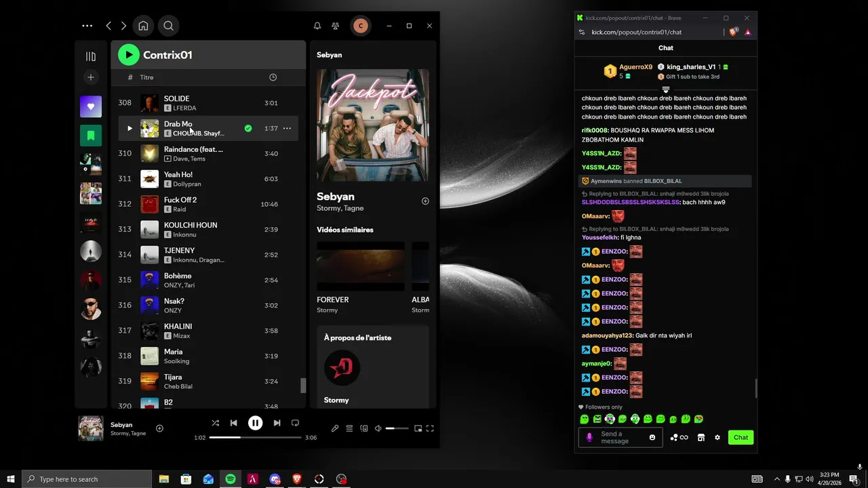
Task: Click the create playlist plus button
Action: (91, 77)
